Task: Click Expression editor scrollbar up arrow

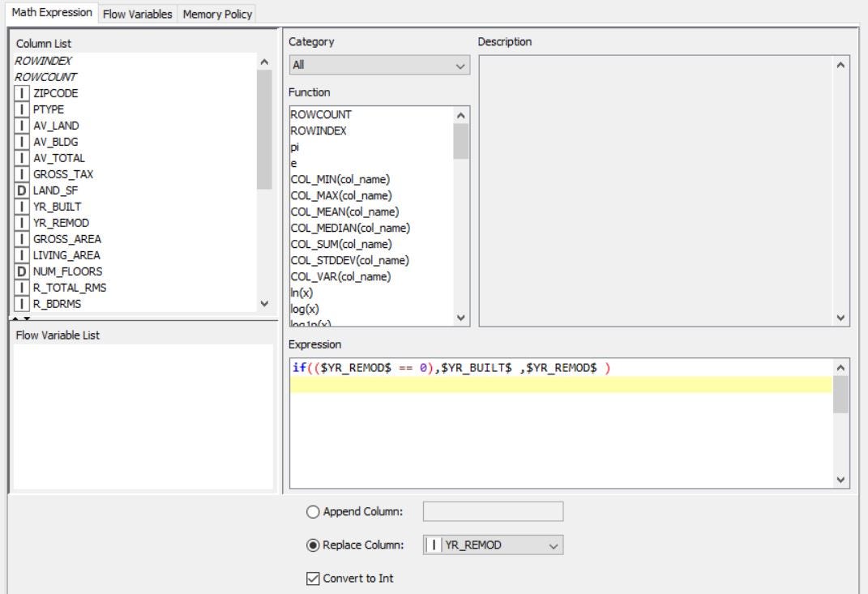Action: pos(840,368)
